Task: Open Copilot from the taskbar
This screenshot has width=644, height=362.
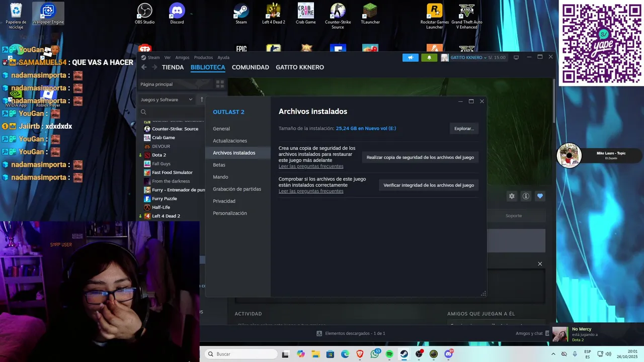Action: coord(301,354)
